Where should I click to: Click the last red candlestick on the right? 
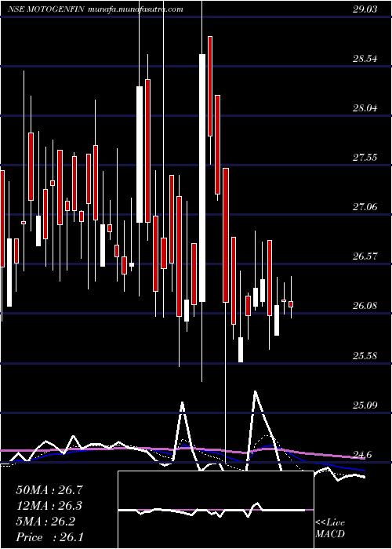click(x=291, y=304)
